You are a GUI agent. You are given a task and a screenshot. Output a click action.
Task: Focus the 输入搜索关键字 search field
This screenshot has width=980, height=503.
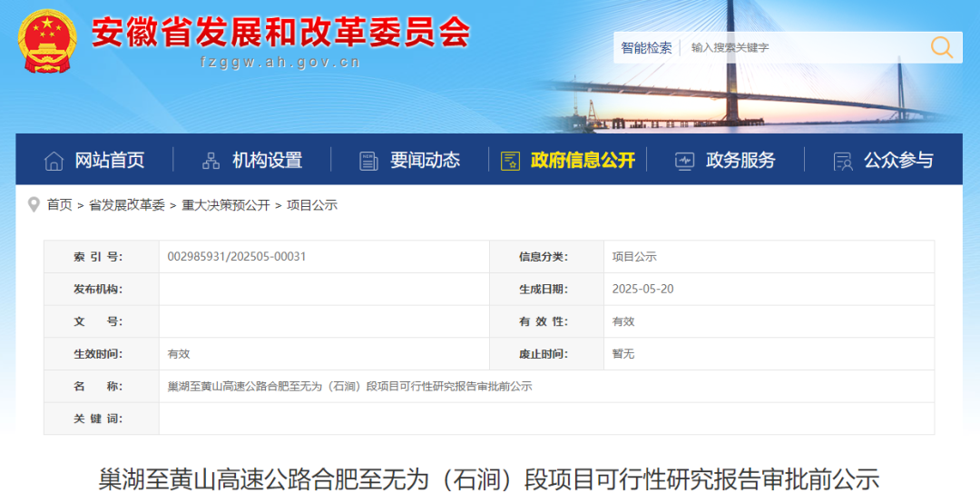(807, 47)
